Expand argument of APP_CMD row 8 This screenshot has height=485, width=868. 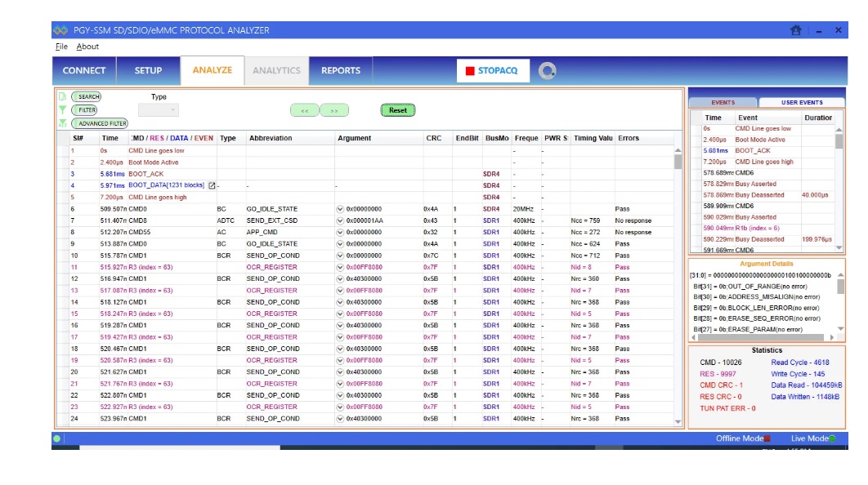tap(340, 232)
